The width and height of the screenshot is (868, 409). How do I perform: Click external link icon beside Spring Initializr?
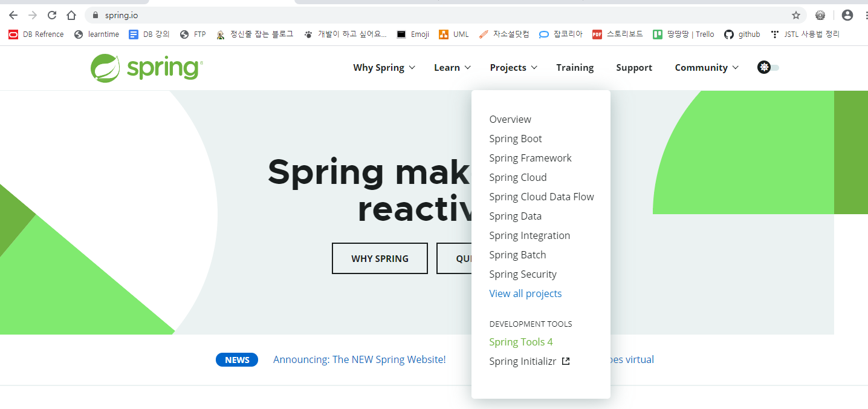click(x=566, y=361)
